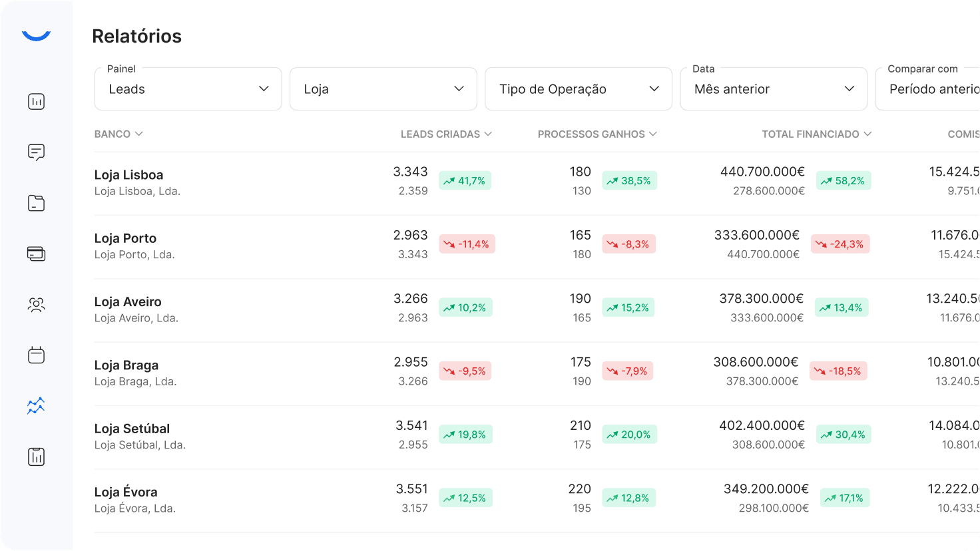Select the Loja Lisboa row name
Viewport: 980px width, 551px height.
click(128, 175)
